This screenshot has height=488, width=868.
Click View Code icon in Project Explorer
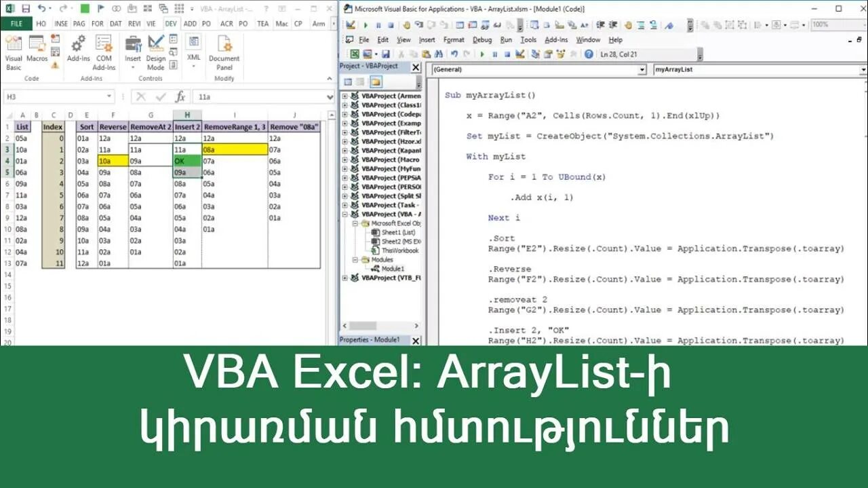(x=348, y=82)
